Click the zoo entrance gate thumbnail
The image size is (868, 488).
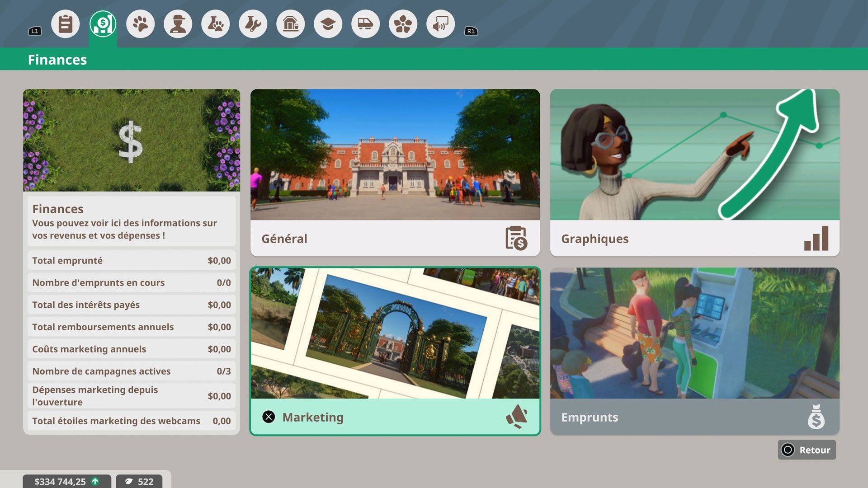pos(395,333)
